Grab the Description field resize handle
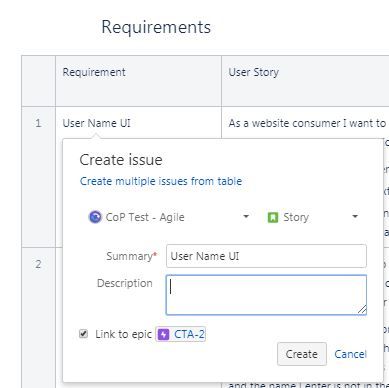This screenshot has width=389, height=388. click(362, 310)
